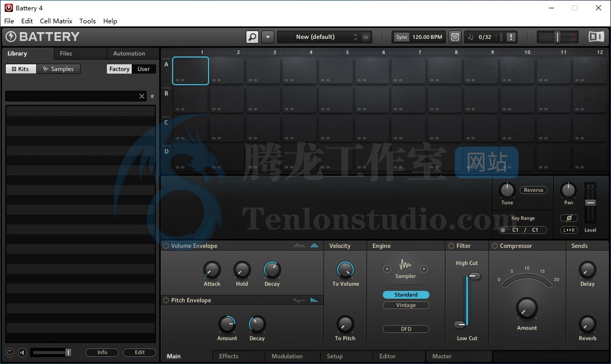611x364 pixels.
Task: Click the Info button
Action: coord(102,352)
